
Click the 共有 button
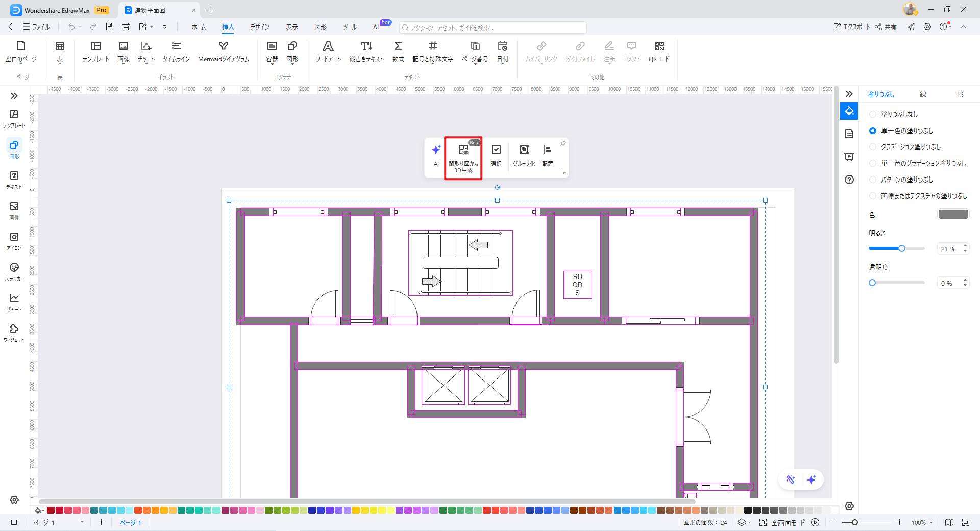tap(886, 27)
